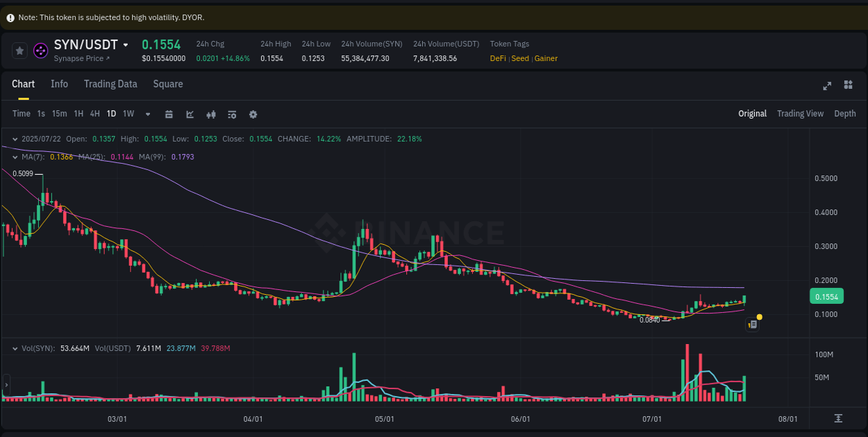Collapse the MA(7) indicator row
The height and width of the screenshot is (437, 868).
[14, 157]
